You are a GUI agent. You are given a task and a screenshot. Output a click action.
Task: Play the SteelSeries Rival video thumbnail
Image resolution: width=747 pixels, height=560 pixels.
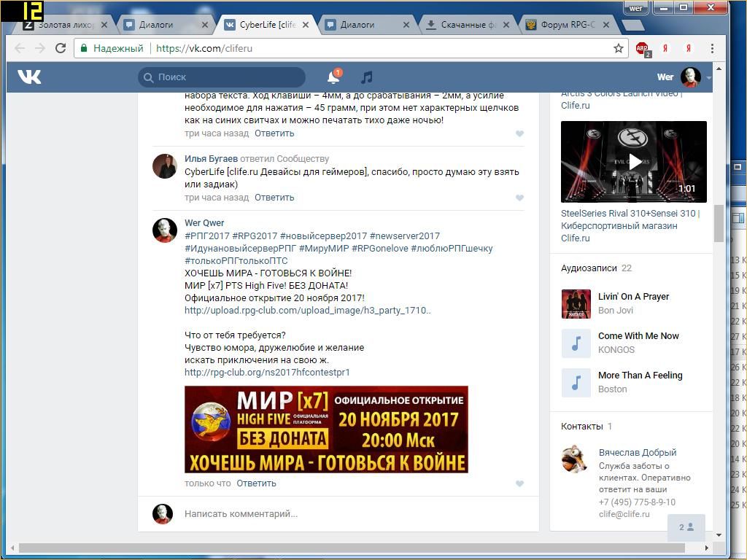pos(634,162)
